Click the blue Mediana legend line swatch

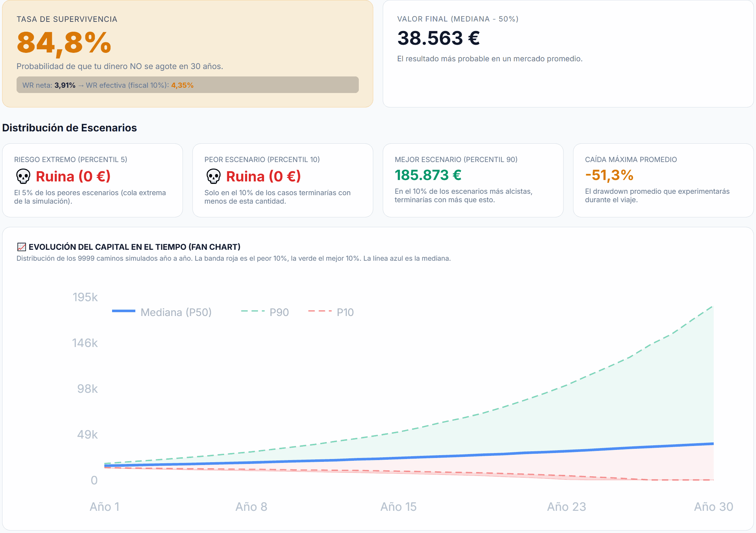123,311
